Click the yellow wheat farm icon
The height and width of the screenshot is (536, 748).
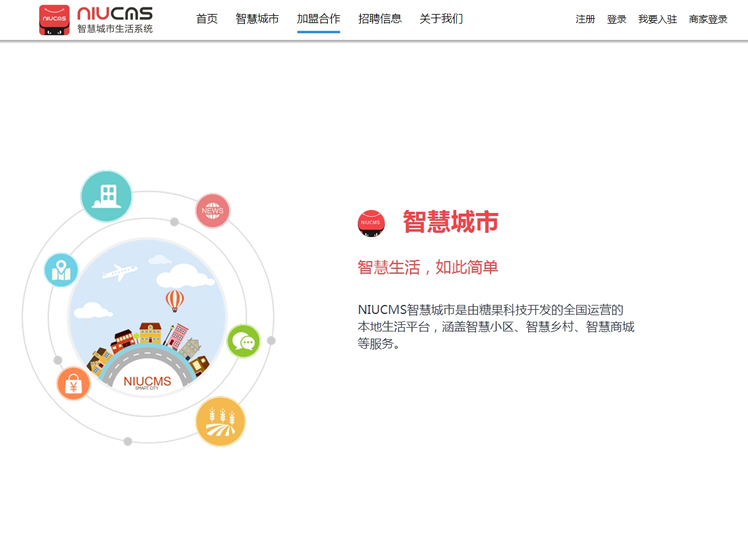[x=220, y=422]
